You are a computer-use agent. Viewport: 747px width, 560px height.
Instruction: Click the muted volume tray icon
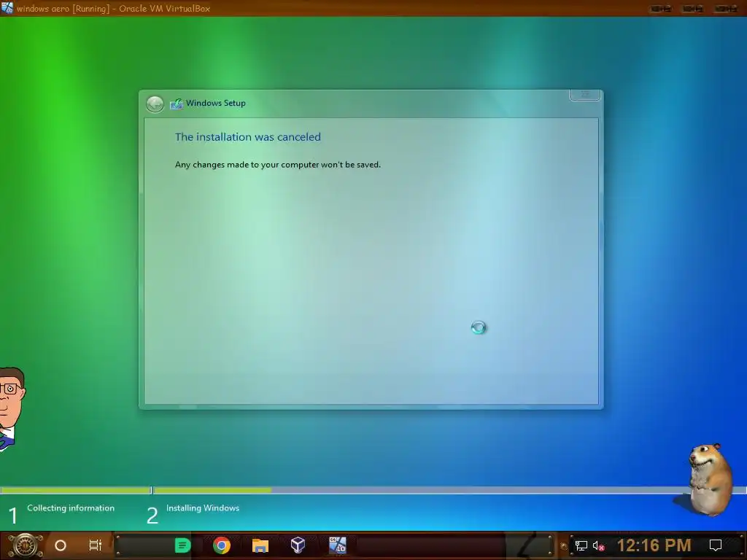coord(598,545)
